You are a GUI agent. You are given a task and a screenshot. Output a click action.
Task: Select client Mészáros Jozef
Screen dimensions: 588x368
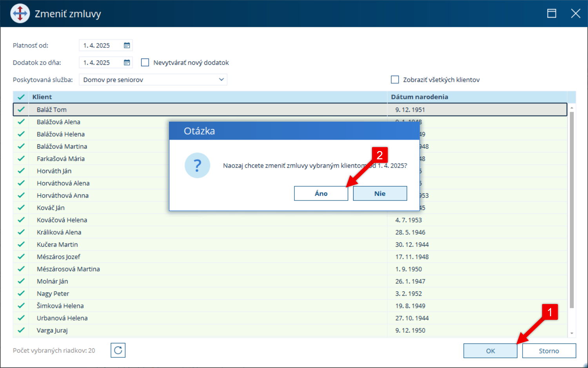pos(58,257)
